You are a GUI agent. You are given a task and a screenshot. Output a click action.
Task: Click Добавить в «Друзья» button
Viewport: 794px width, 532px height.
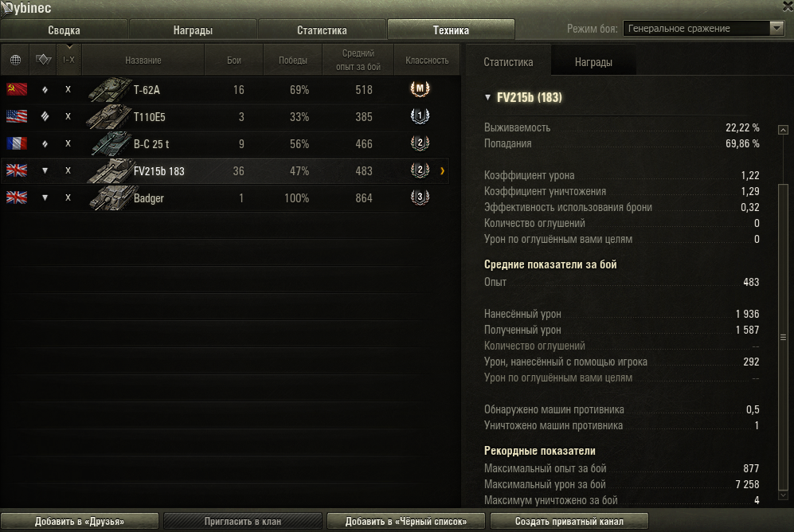(x=80, y=521)
